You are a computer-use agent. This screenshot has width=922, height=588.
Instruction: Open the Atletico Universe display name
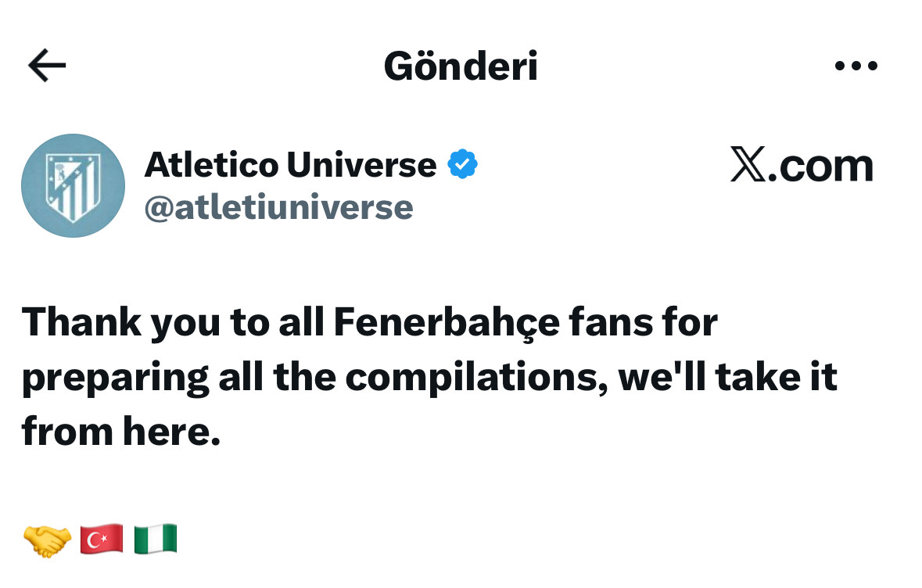290,165
